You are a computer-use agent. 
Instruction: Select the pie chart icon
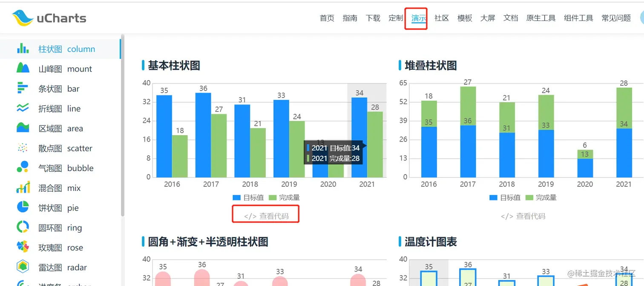pos(23,207)
